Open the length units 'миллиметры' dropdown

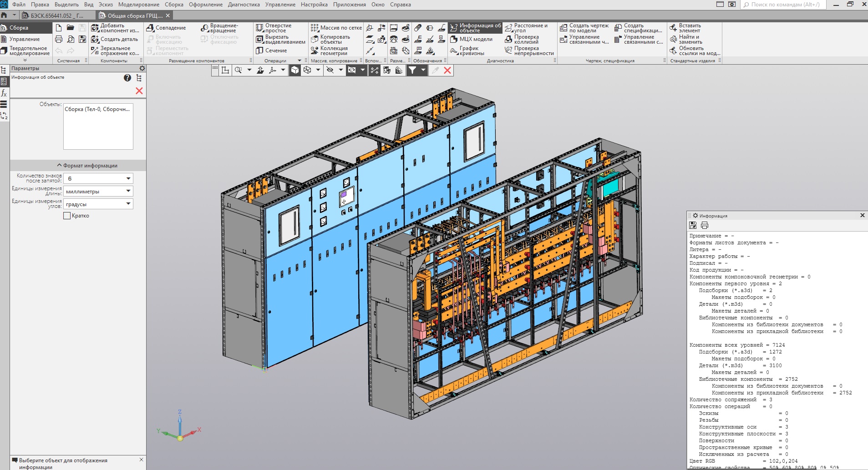pos(128,192)
